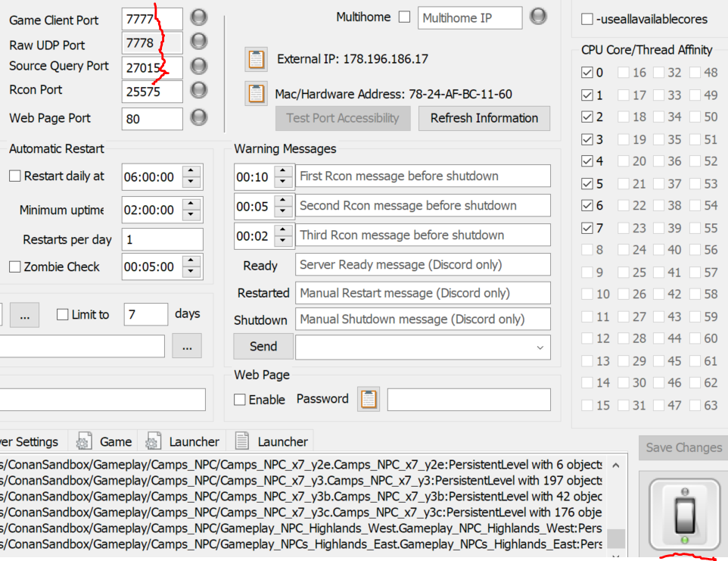Check CPU core 32 affinity
The width and height of the screenshot is (728, 561).
[658, 73]
